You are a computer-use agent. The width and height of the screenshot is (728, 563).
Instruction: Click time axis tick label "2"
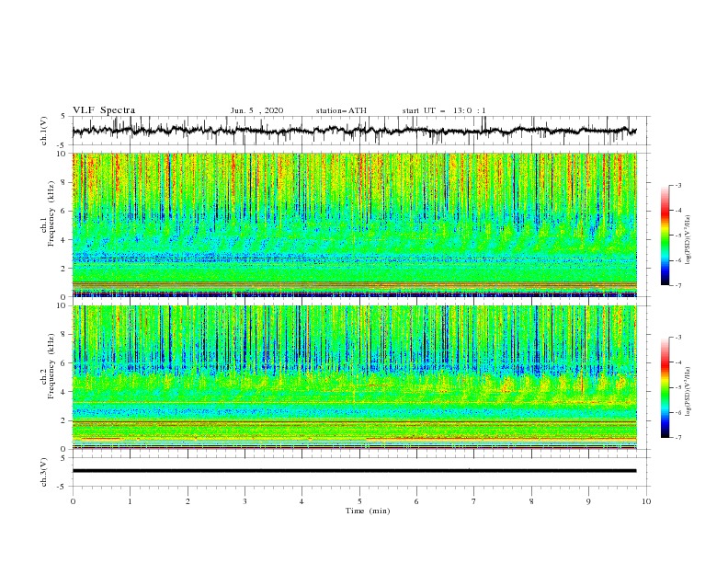click(188, 501)
